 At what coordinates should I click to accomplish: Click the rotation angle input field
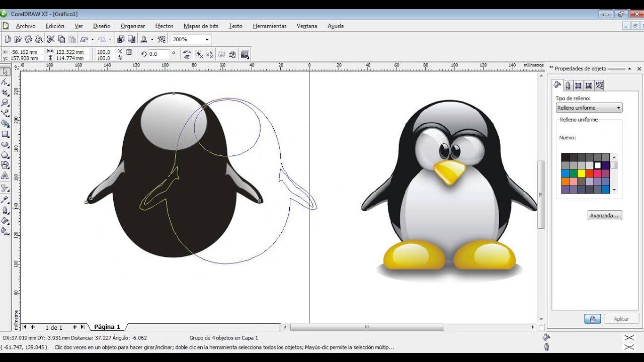(x=159, y=54)
